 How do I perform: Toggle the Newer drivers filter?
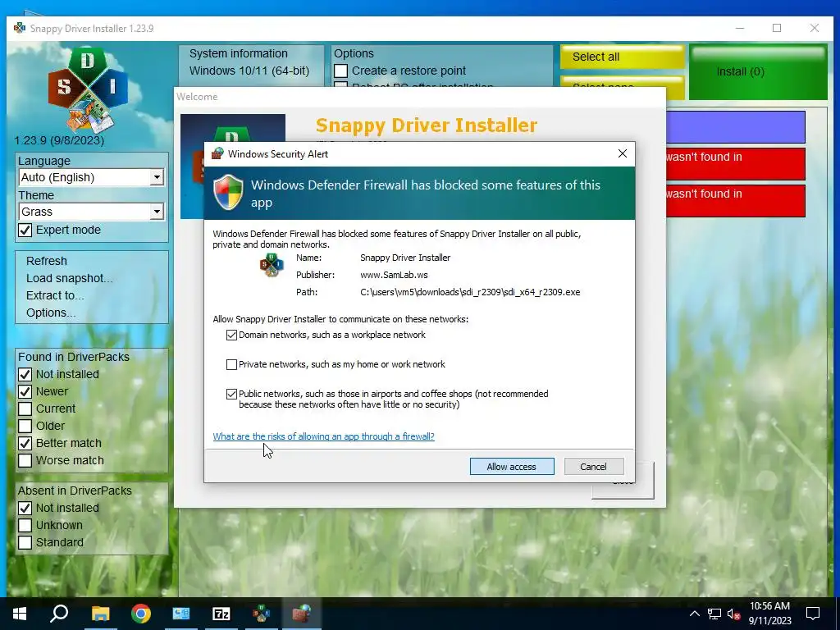pyautogui.click(x=25, y=391)
